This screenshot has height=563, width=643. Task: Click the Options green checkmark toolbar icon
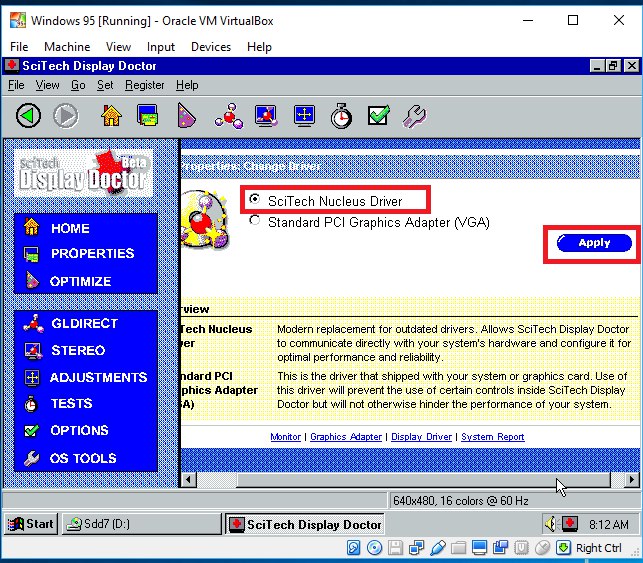pyautogui.click(x=379, y=115)
